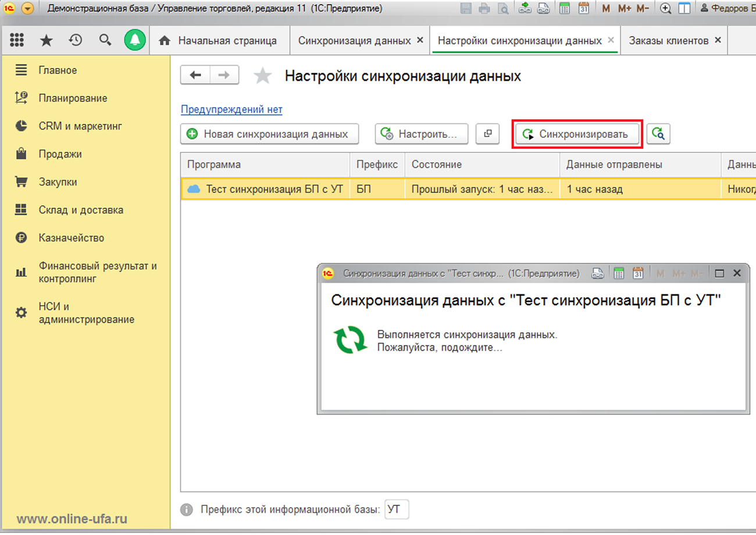Click the search magnifier icon
The height and width of the screenshot is (535, 756).
[x=105, y=40]
